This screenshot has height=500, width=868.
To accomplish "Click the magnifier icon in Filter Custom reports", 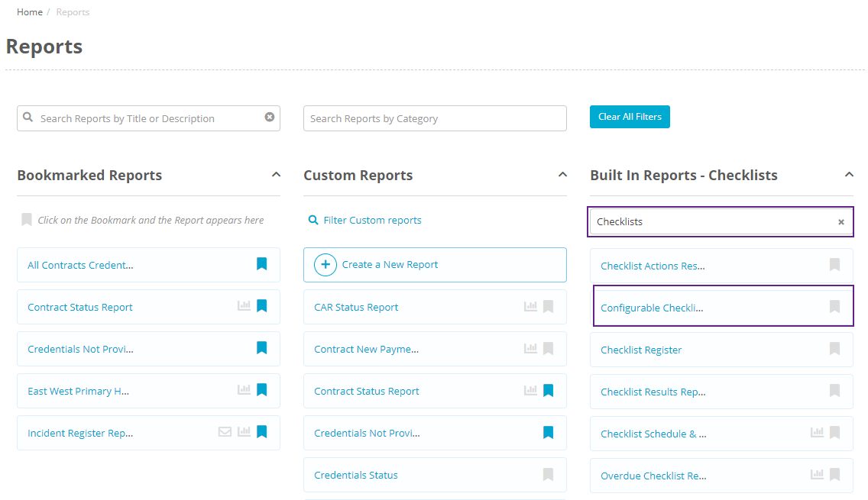I will [313, 219].
